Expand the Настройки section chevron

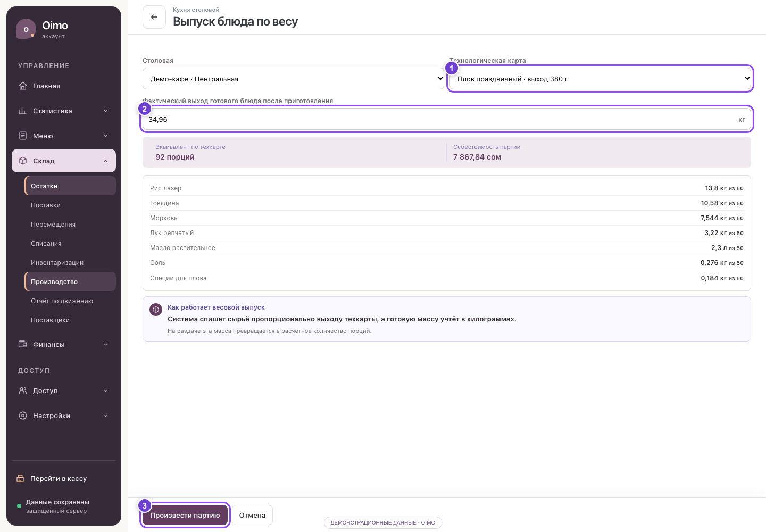[x=105, y=415]
